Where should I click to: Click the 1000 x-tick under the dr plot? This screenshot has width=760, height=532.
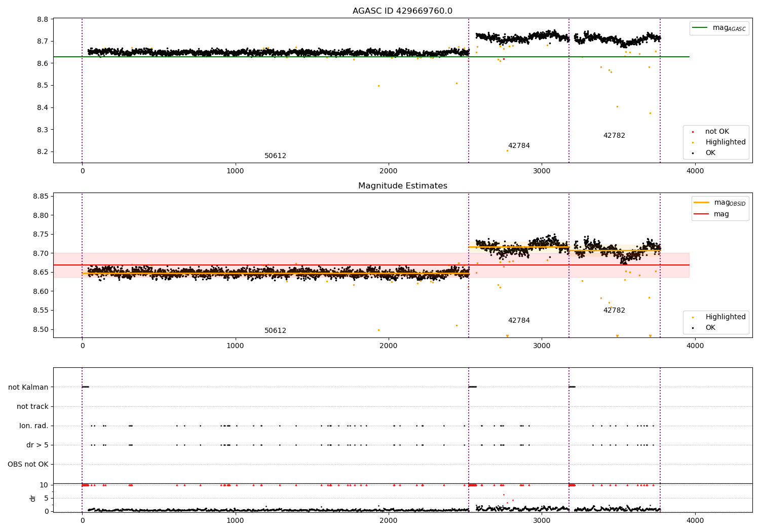tap(236, 521)
